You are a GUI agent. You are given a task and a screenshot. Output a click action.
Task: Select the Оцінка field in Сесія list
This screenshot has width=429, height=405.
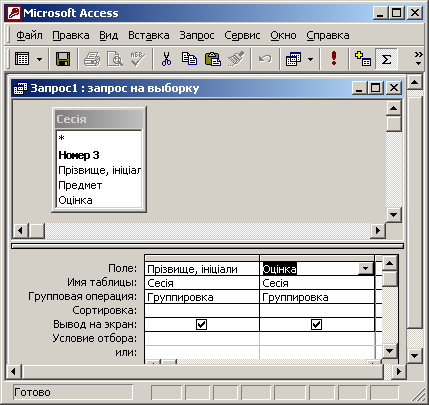tap(99, 200)
